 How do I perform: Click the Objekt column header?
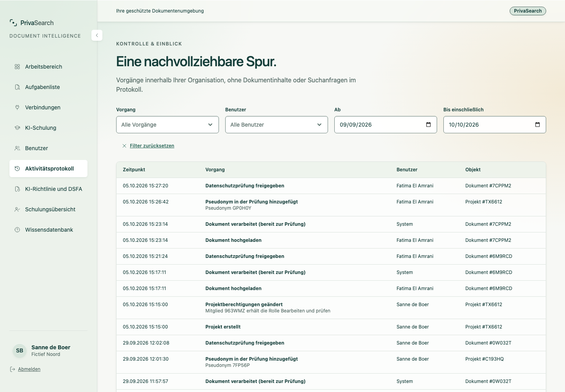tap(473, 170)
